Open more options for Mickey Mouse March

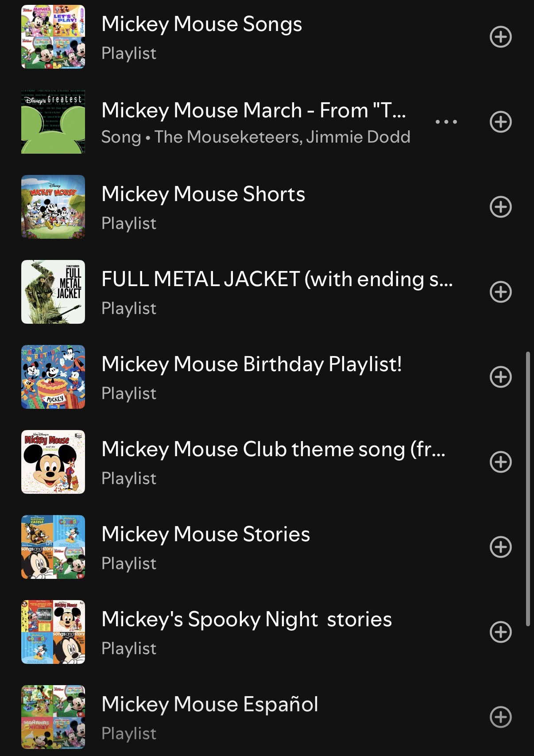[446, 122]
